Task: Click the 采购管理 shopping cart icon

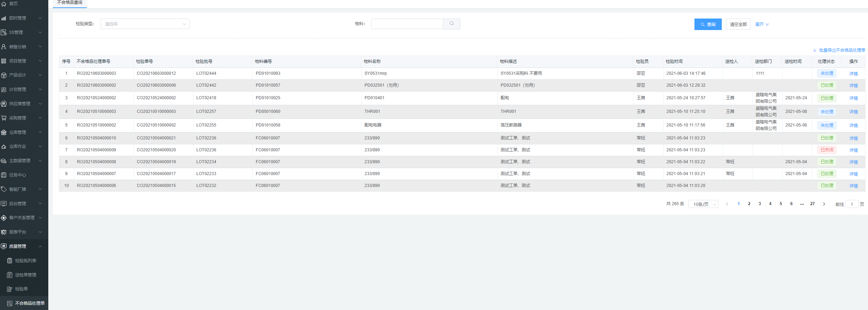Action: (4, 118)
